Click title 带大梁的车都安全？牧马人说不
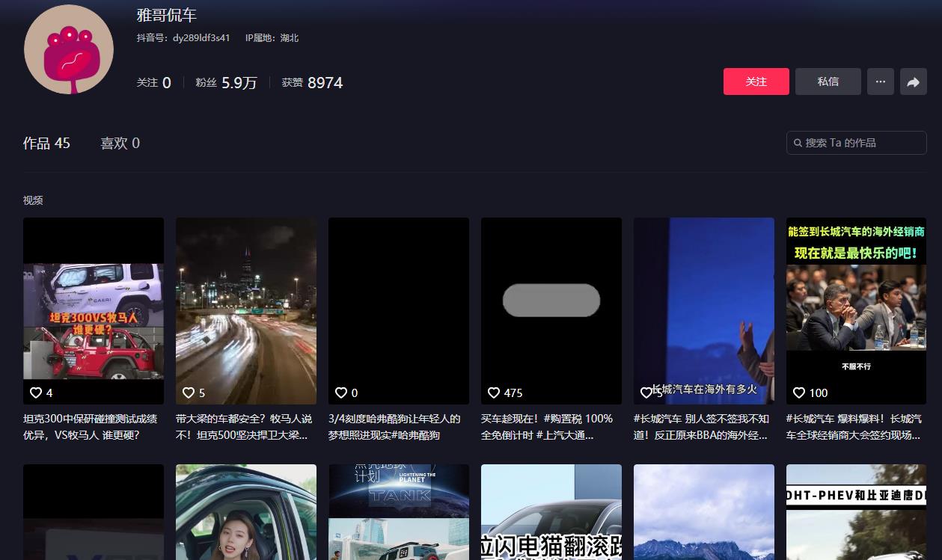 pyautogui.click(x=245, y=427)
